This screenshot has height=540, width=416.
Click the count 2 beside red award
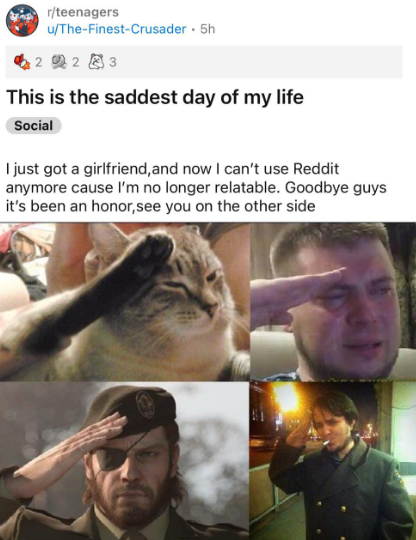pos(39,62)
